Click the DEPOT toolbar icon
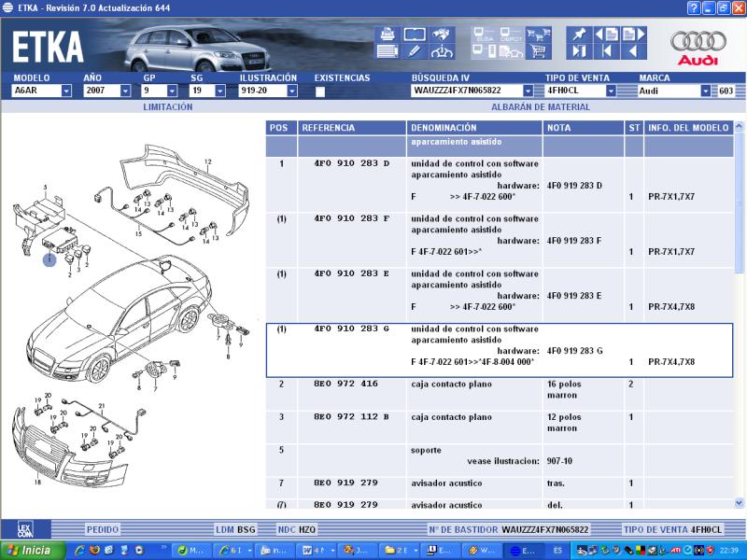 [511, 35]
